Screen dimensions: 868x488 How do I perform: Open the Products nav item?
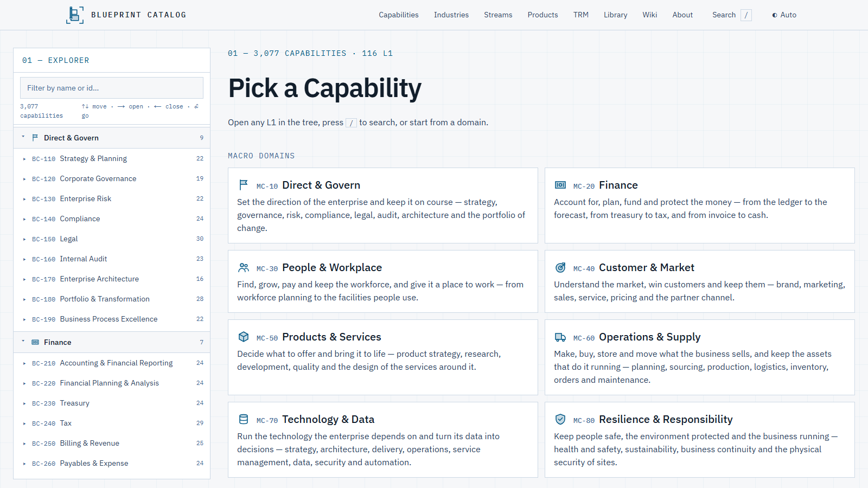[x=542, y=15]
